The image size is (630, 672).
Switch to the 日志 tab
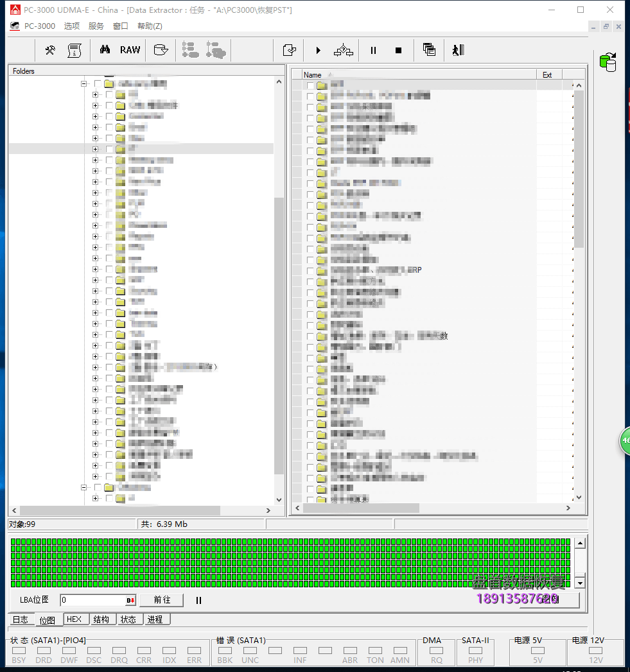click(20, 619)
